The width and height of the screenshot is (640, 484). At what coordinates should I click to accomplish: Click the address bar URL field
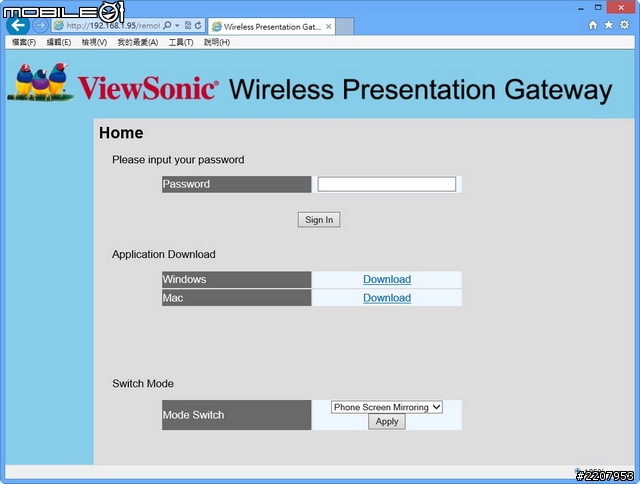[112, 26]
